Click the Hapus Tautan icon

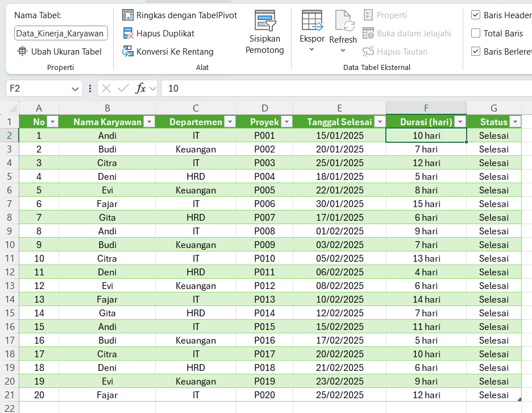click(x=368, y=52)
